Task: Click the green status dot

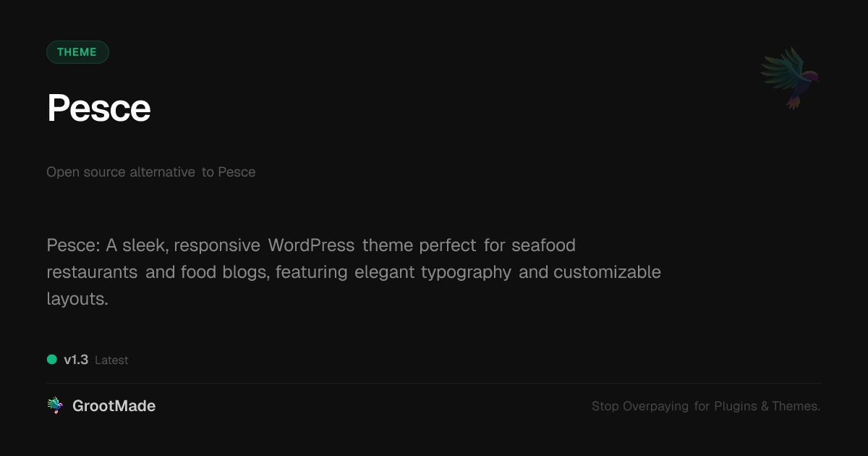Action: (52, 359)
